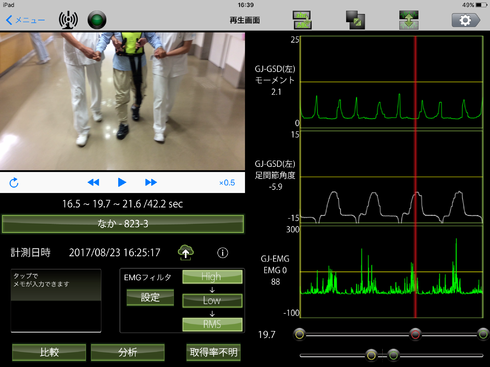Image resolution: width=490 pixels, height=367 pixels.
Task: Click the reload loop icon under video
Action: pos(14,183)
